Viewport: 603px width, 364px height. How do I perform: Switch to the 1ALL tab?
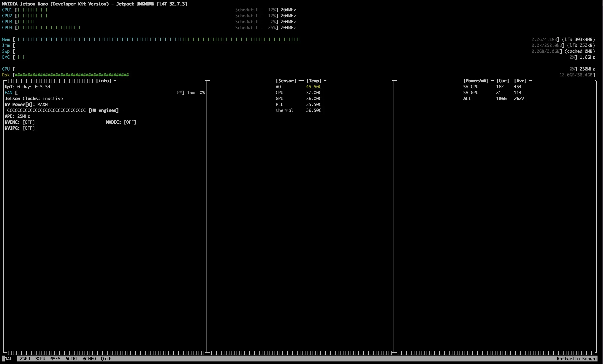tap(10, 359)
